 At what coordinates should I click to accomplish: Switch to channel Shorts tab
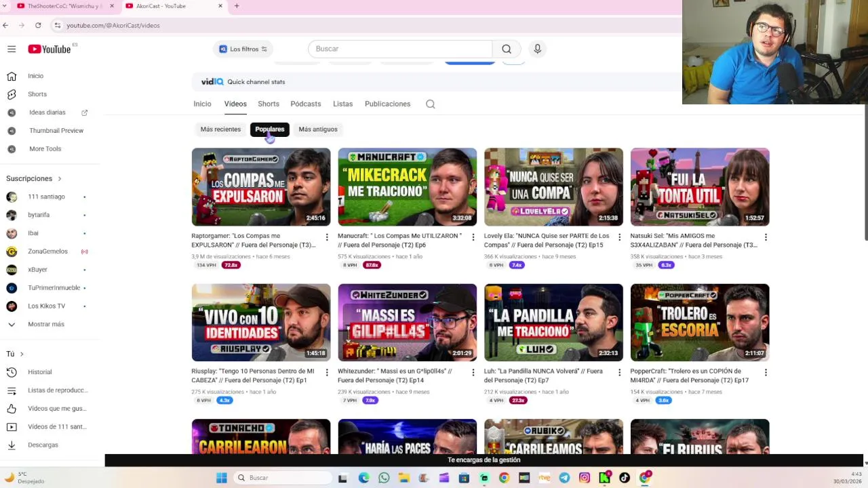[269, 104]
